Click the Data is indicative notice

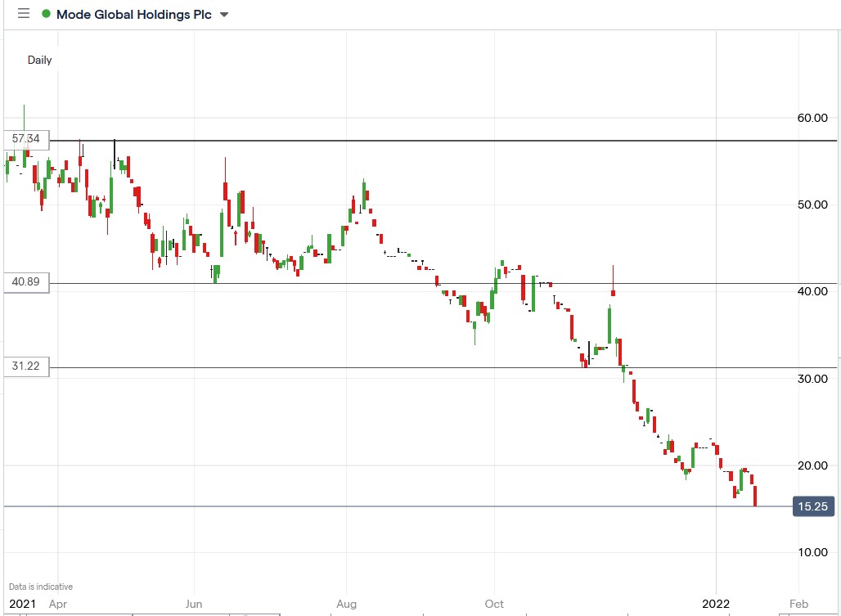point(41,587)
